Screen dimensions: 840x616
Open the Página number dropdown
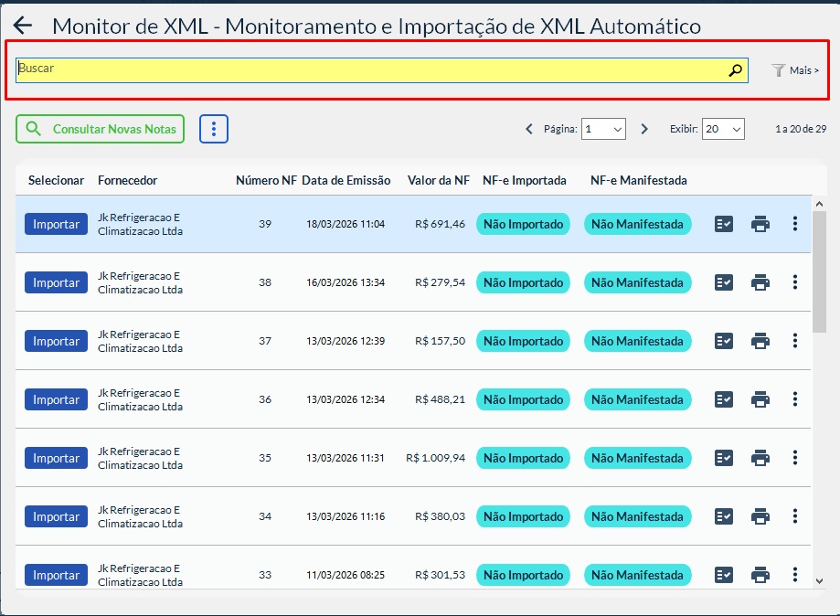tap(603, 129)
